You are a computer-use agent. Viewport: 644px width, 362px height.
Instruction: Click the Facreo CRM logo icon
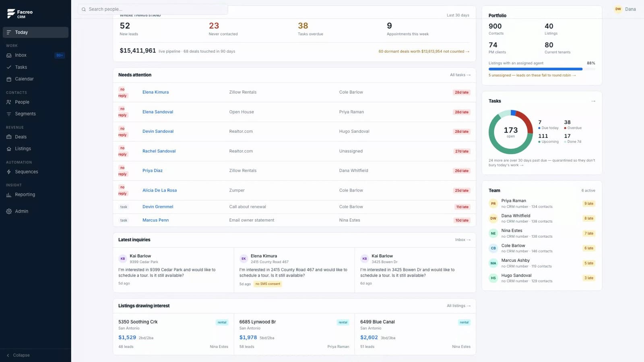click(11, 14)
